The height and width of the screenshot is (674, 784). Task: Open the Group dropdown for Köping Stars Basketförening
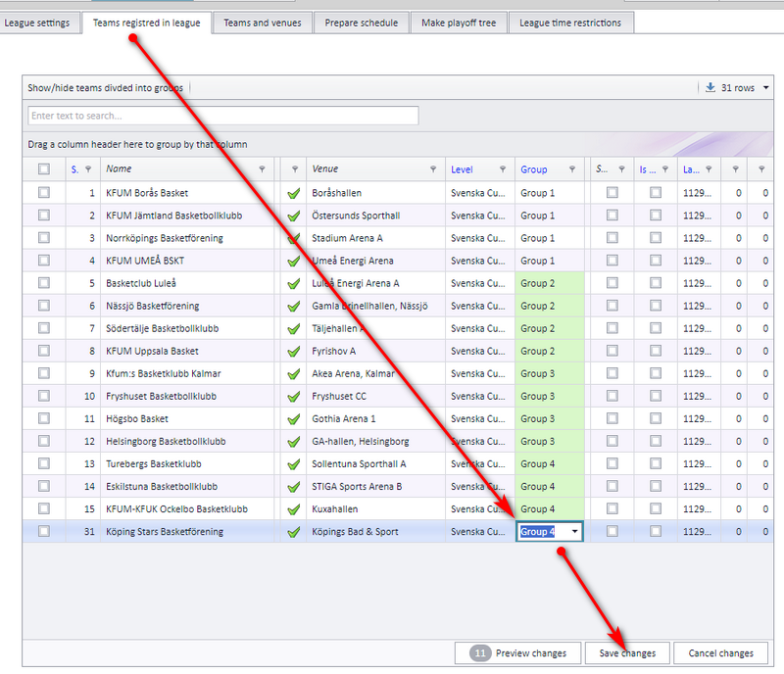pyautogui.click(x=575, y=532)
